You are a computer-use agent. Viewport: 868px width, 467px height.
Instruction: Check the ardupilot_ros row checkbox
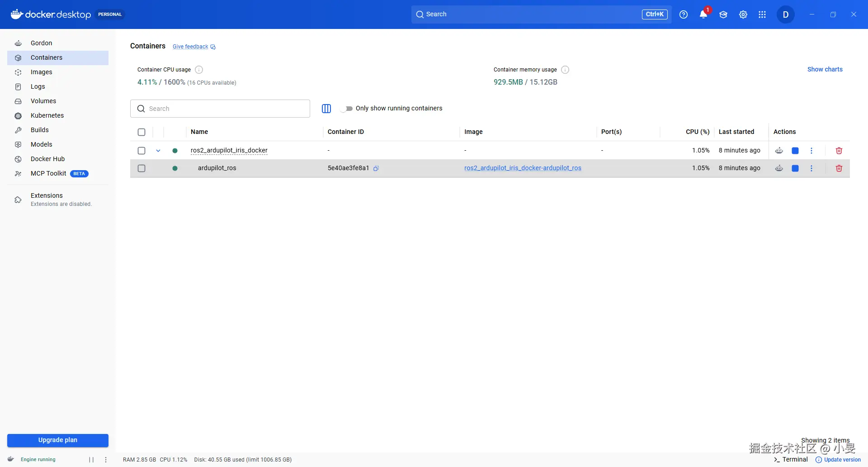(x=142, y=168)
